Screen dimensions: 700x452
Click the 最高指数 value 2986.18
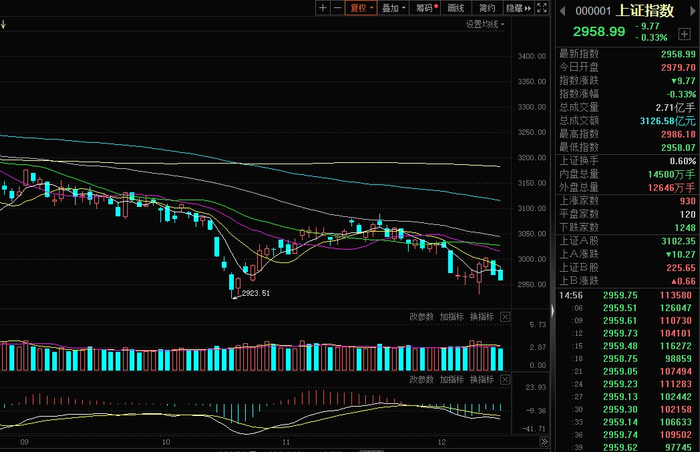coord(678,134)
